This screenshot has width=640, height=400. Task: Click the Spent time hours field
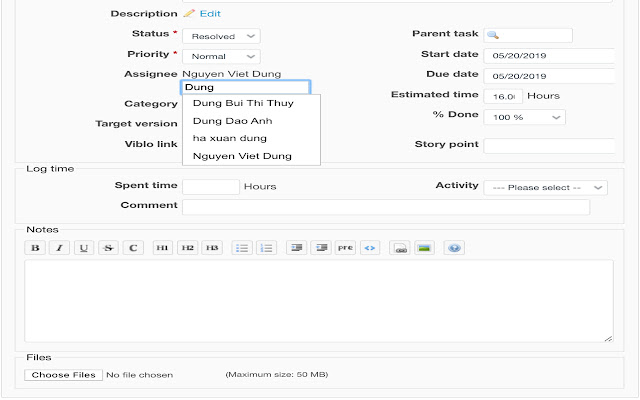coord(211,187)
